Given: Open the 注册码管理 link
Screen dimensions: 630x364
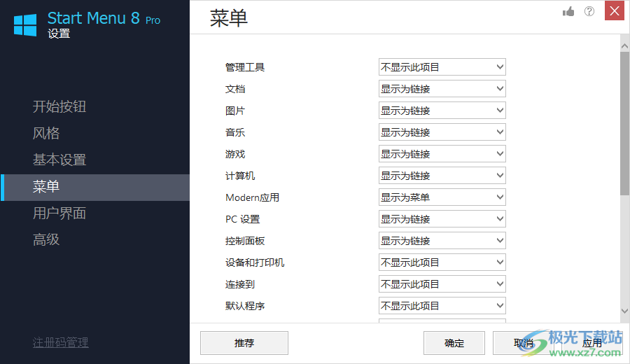Looking at the screenshot, I should [x=61, y=342].
